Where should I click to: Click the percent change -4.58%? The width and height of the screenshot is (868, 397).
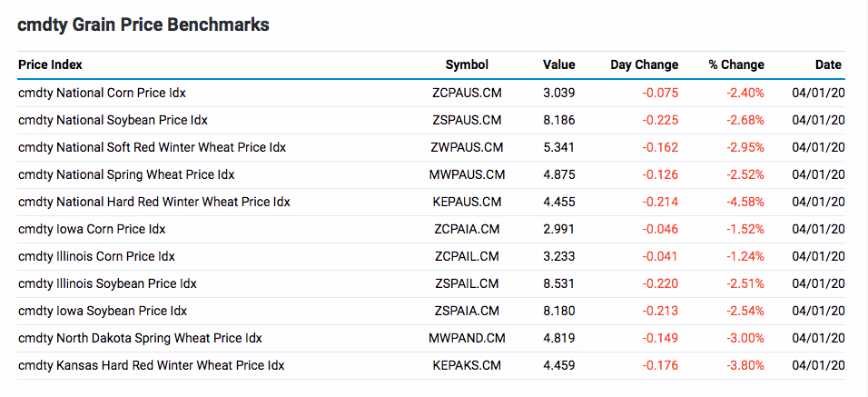[745, 202]
